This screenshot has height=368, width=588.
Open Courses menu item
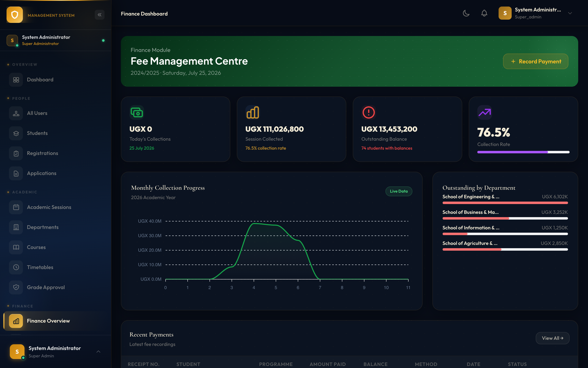click(x=56, y=247)
